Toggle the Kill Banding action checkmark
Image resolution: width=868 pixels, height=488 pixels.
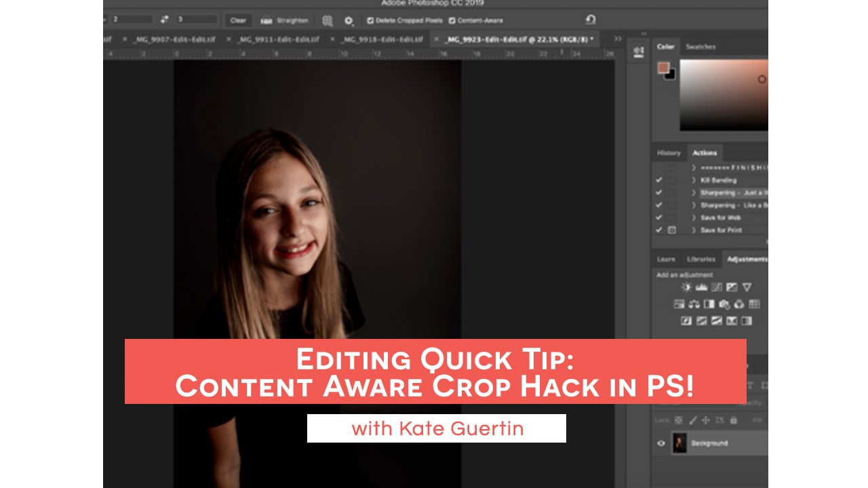[x=659, y=180]
